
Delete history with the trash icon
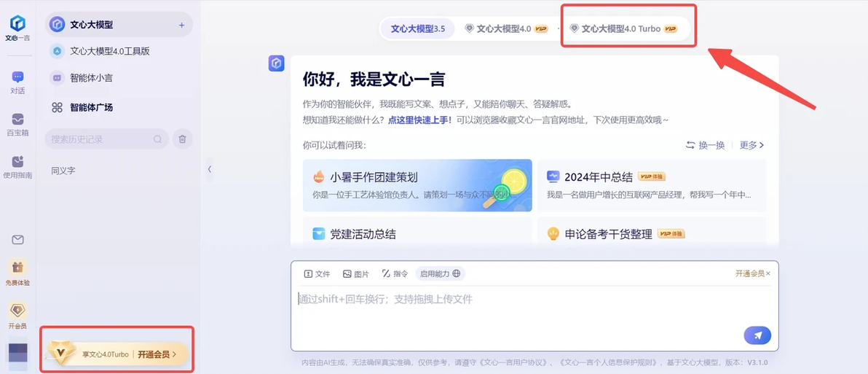click(x=182, y=139)
